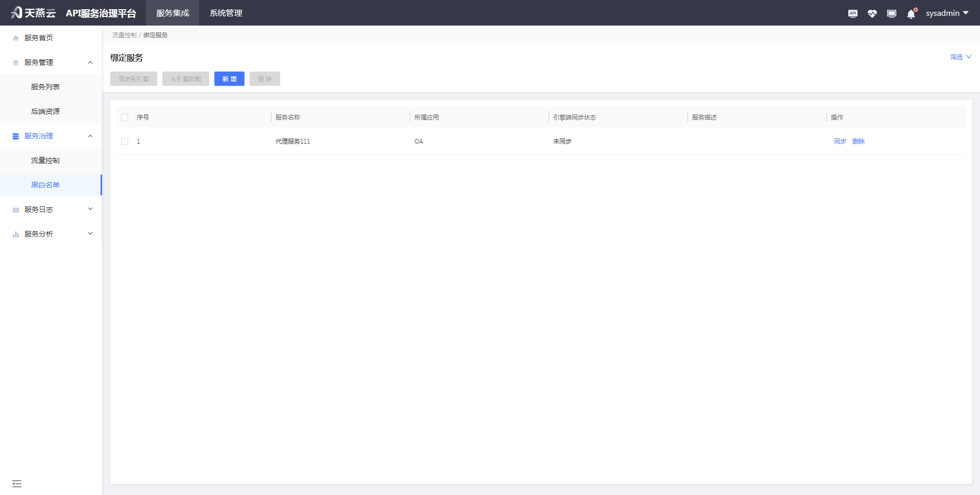
Task: Click the 服务分析 bar chart icon
Action: [x=16, y=234]
